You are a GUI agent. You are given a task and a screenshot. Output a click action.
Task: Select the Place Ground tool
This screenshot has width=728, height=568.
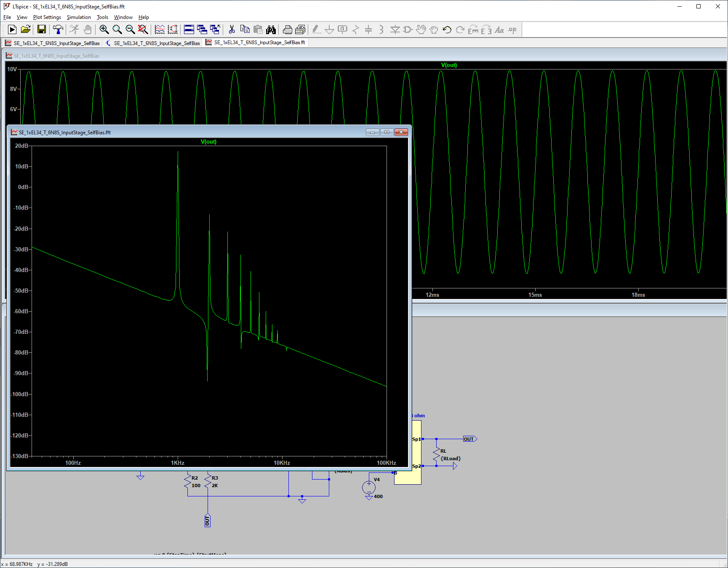[330, 29]
